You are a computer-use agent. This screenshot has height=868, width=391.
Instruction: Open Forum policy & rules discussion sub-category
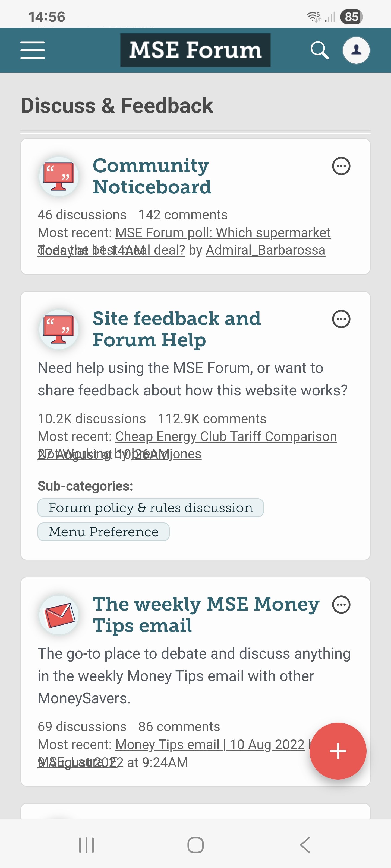coord(150,508)
